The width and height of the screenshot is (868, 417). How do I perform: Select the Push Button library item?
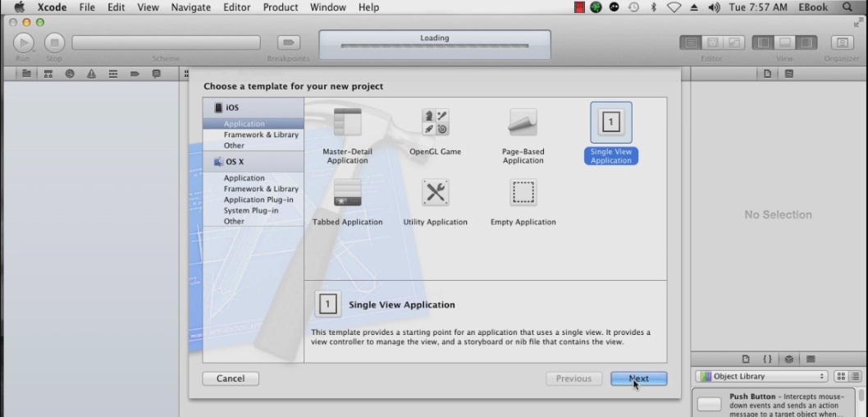point(775,404)
